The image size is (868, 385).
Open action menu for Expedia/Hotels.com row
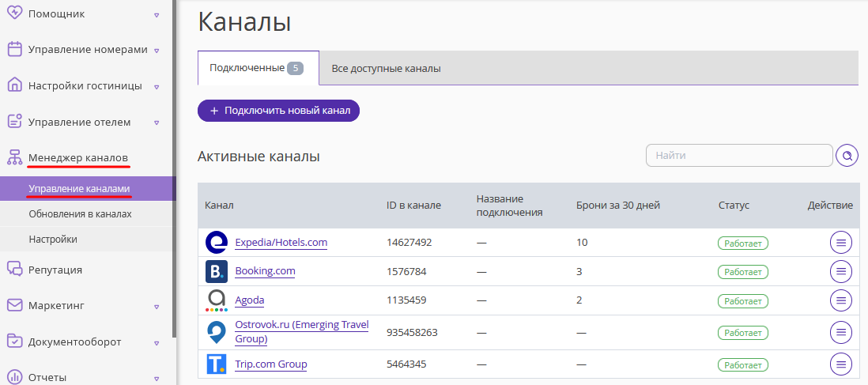coord(840,243)
